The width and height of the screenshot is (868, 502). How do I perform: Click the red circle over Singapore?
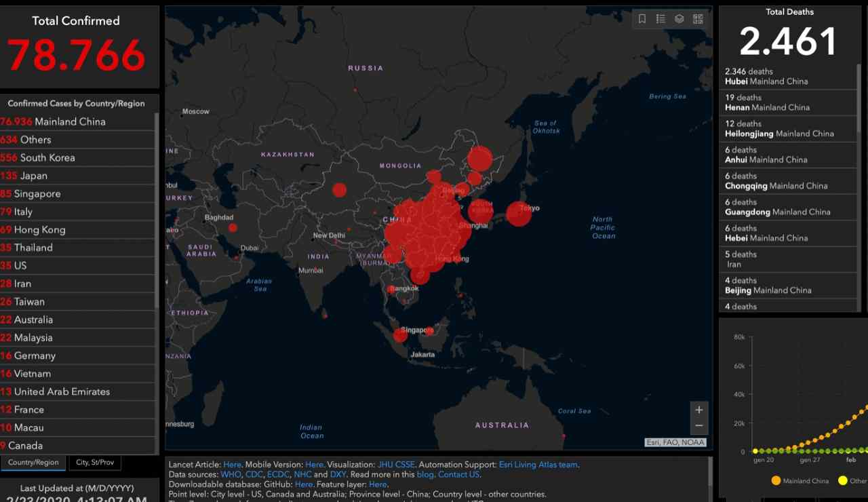tap(400, 334)
